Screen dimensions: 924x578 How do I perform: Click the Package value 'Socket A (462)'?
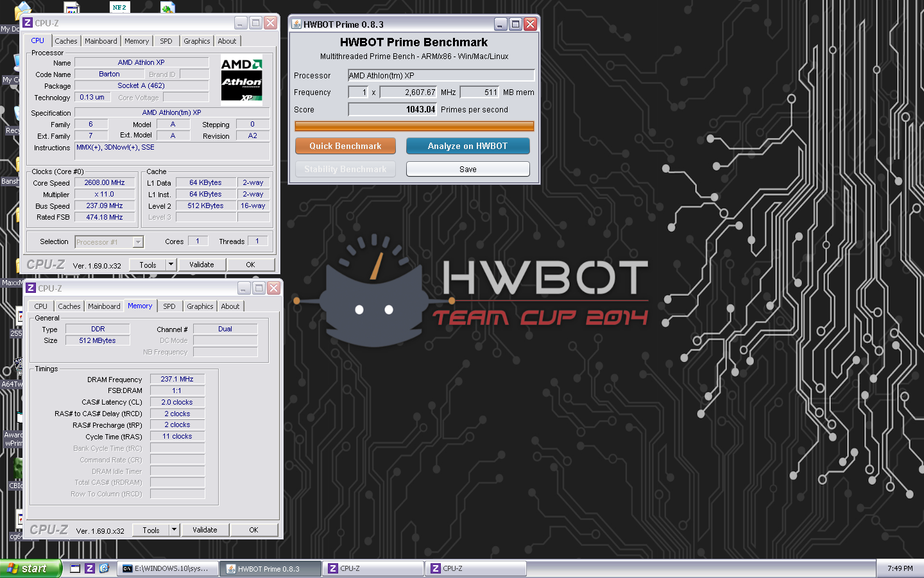pyautogui.click(x=141, y=86)
